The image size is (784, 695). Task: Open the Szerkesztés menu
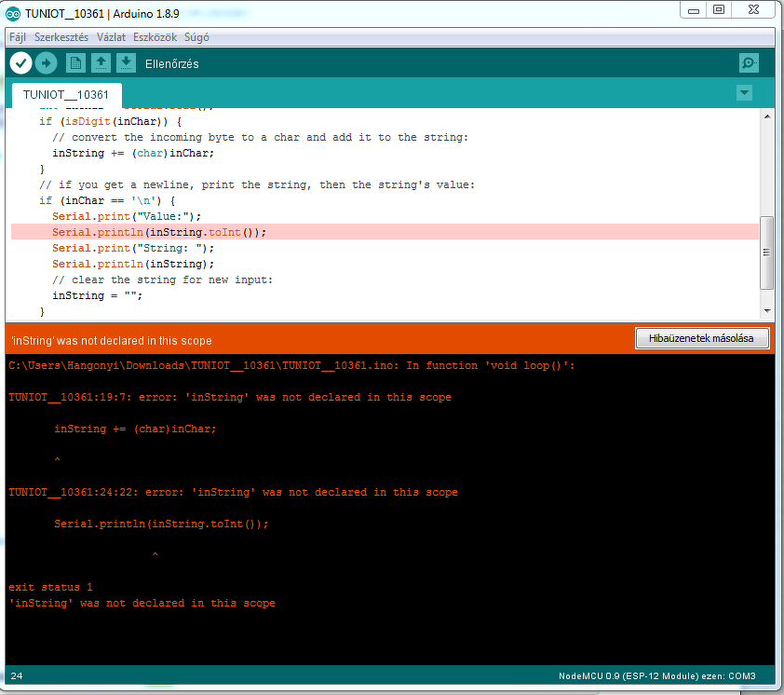[61, 37]
